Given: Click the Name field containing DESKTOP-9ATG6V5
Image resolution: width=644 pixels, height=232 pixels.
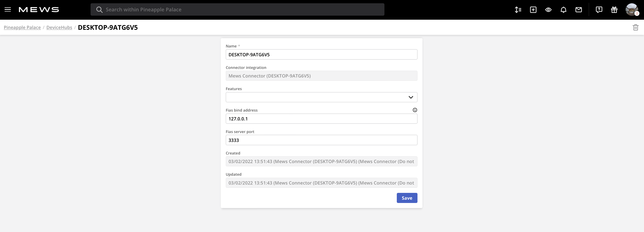Looking at the screenshot, I should (x=321, y=54).
